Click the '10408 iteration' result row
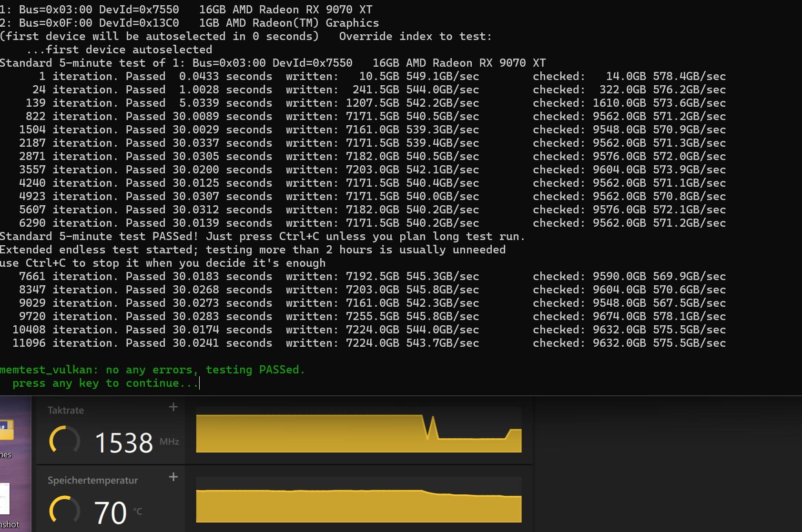802x532 pixels. 369,330
